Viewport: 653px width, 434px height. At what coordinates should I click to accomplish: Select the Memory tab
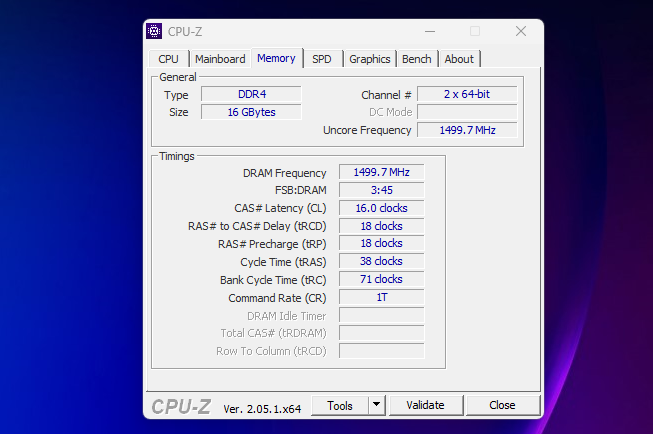point(276,58)
